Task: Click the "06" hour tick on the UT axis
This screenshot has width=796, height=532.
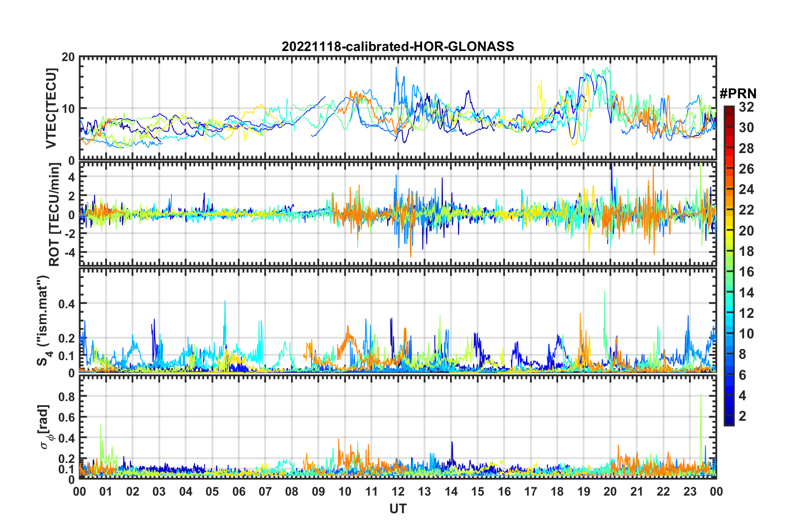Action: [239, 491]
